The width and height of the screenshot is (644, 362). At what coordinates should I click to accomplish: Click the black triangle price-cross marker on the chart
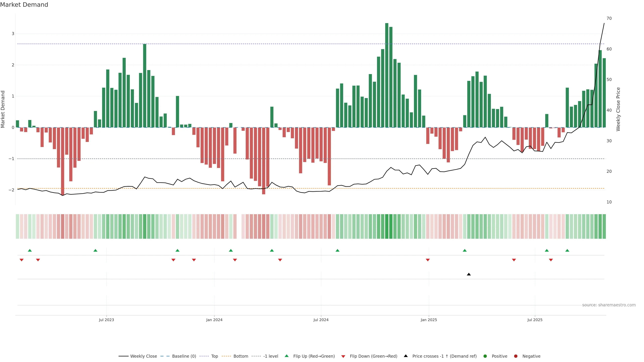pos(469,274)
